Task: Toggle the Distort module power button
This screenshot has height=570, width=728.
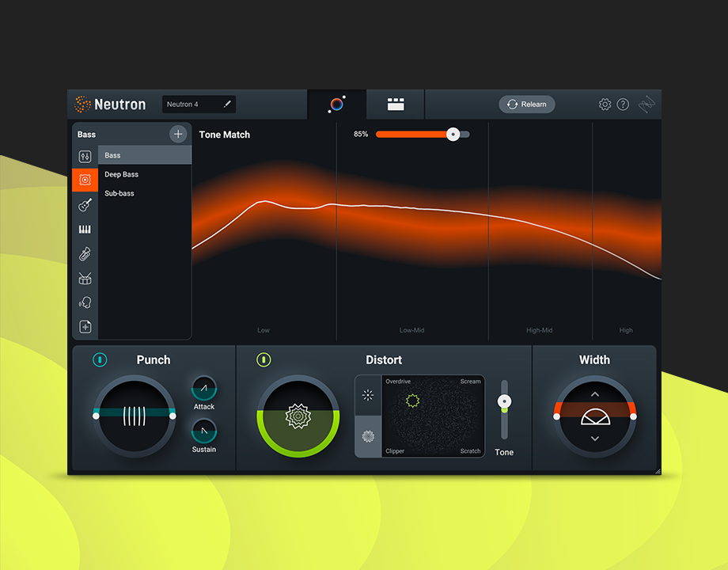Action: point(264,359)
